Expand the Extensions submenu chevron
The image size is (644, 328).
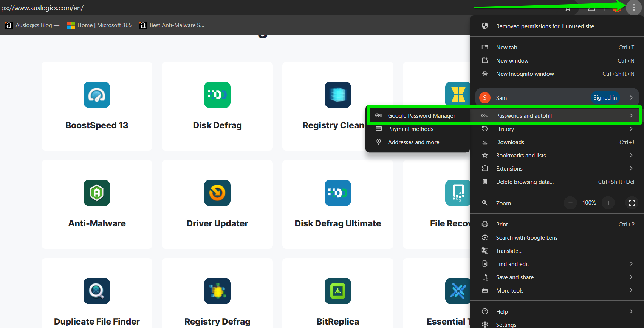(631, 168)
